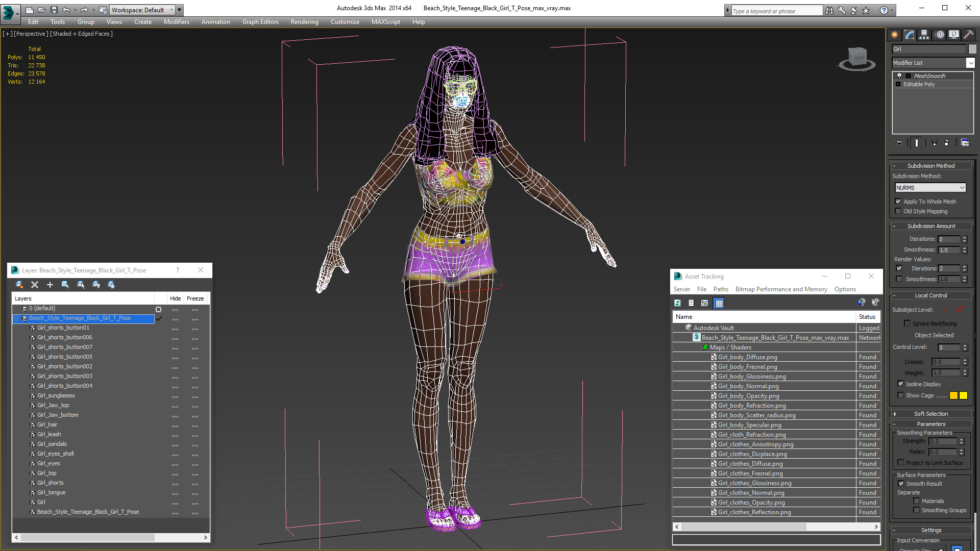Open Paths menu in Asset Tracking
980x551 pixels.
tap(721, 289)
